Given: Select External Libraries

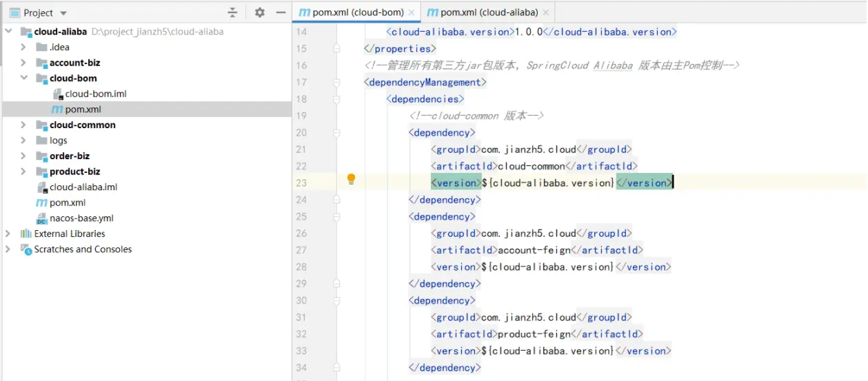Looking at the screenshot, I should click(x=70, y=234).
